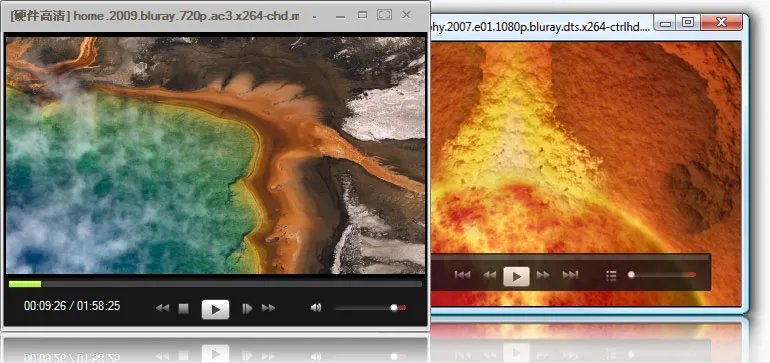Open the playlist in the right player
Image resolution: width=770 pixels, height=363 pixels.
(x=611, y=276)
